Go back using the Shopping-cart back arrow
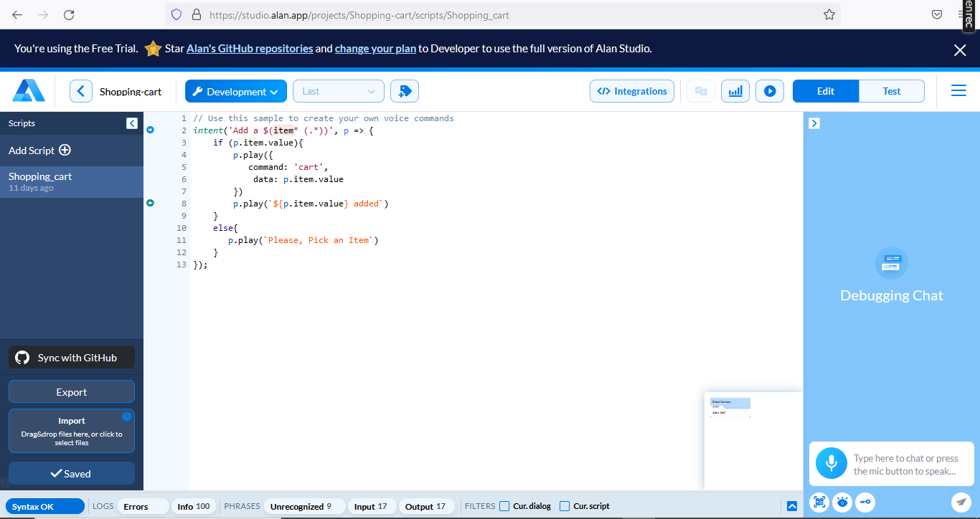This screenshot has width=980, height=519. [81, 91]
